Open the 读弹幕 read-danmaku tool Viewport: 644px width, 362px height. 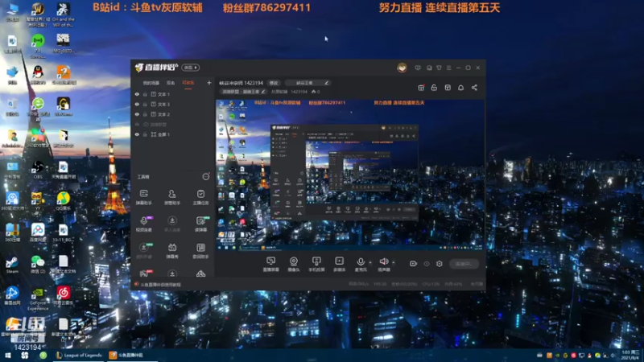[200, 224]
